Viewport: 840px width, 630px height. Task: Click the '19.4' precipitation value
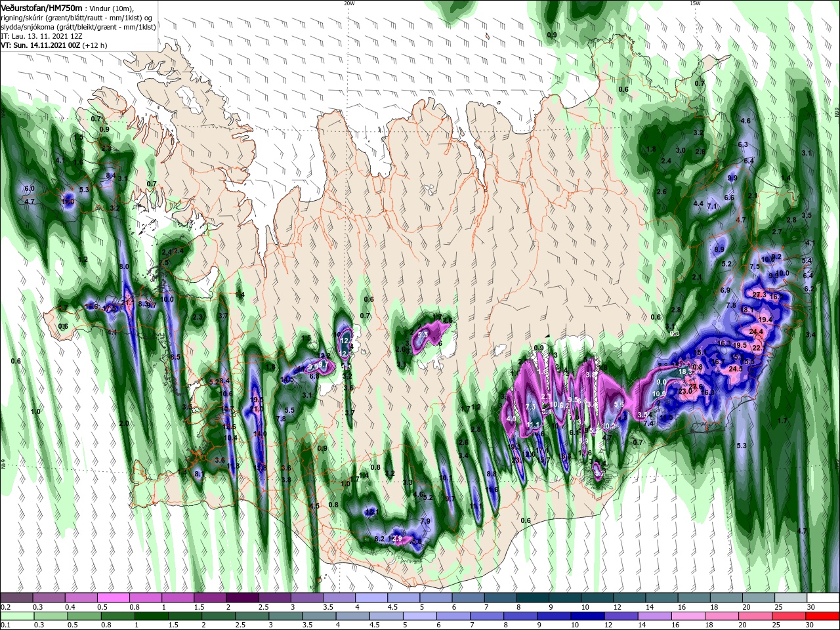click(765, 320)
